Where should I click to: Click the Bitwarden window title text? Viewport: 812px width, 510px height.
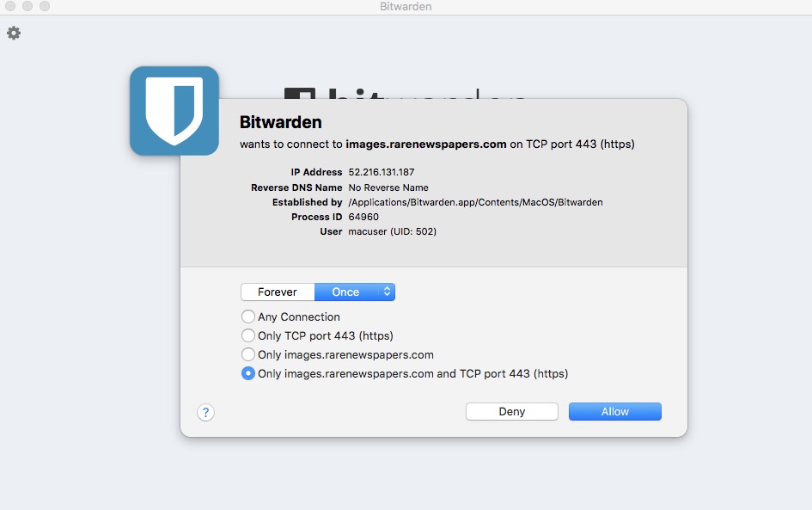(x=406, y=7)
